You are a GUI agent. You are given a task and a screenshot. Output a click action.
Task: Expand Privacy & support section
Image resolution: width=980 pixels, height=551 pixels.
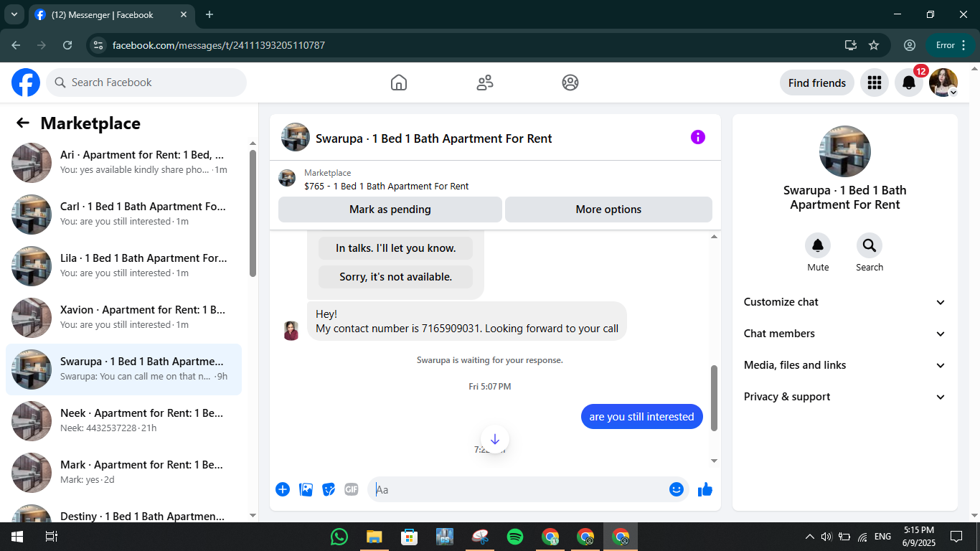[845, 397]
